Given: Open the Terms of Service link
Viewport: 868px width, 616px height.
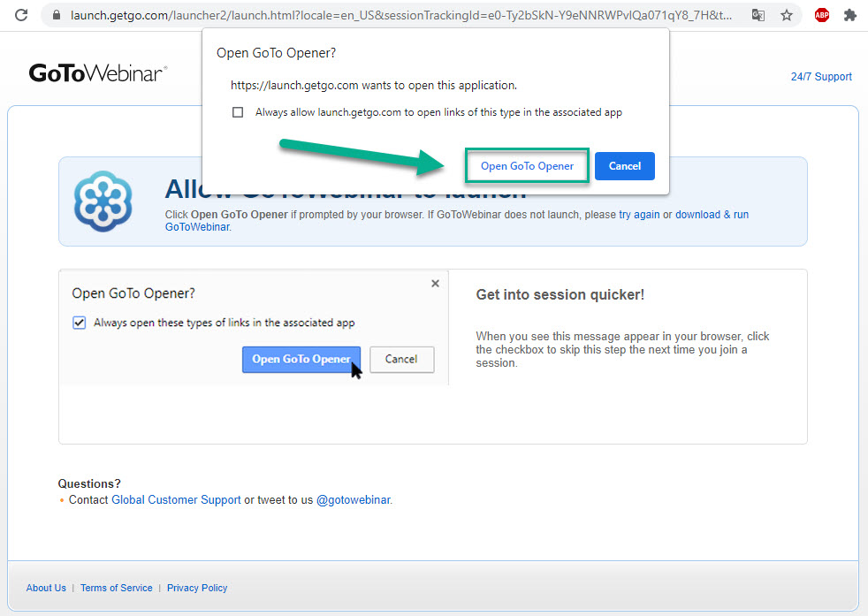Looking at the screenshot, I should point(117,588).
